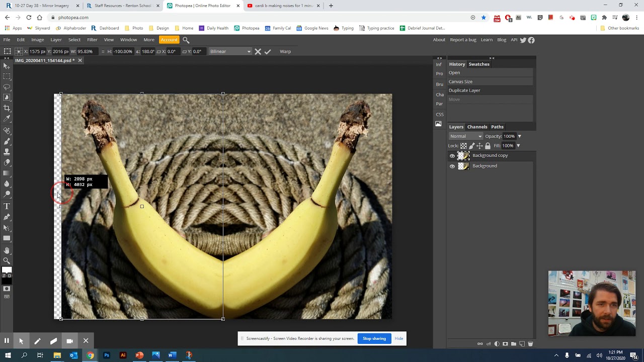Viewport: 644px width, 362px height.
Task: Click the rotation angle field
Action: pos(148,51)
